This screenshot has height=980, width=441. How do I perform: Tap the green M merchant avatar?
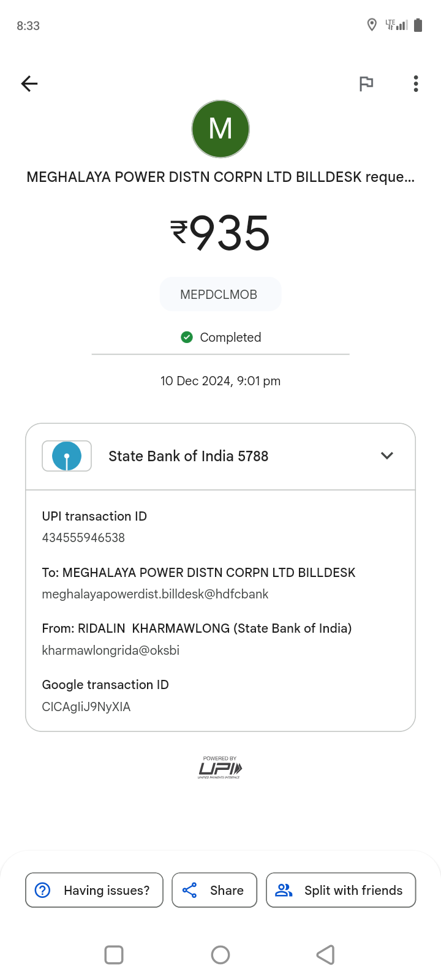pyautogui.click(x=221, y=129)
